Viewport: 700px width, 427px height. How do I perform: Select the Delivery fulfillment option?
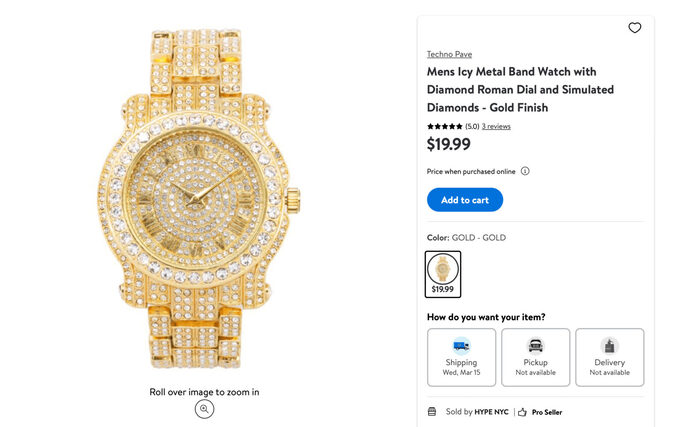pos(609,357)
